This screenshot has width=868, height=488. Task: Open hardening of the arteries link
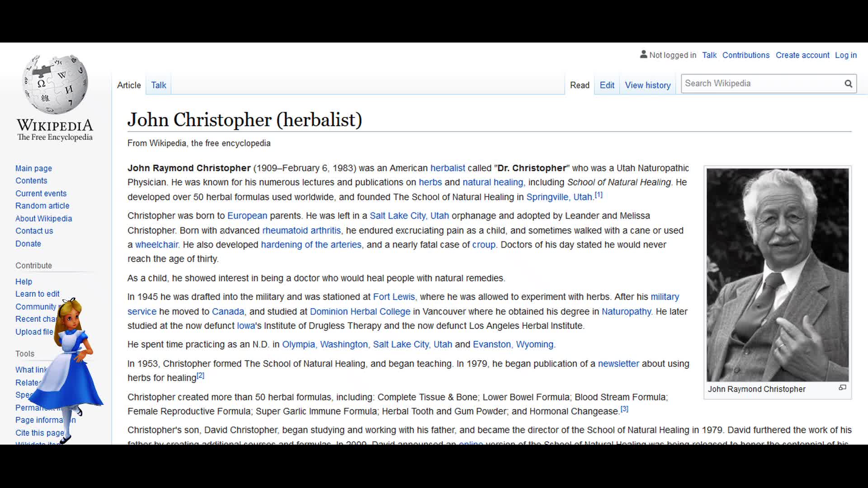311,244
